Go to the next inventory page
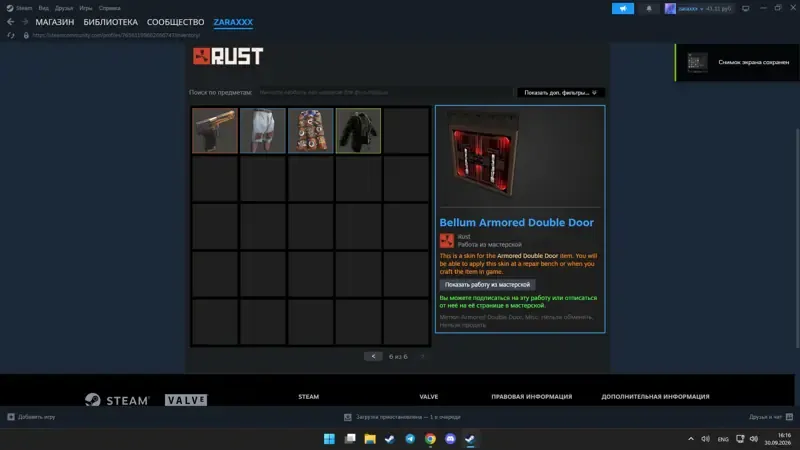 tap(422, 356)
